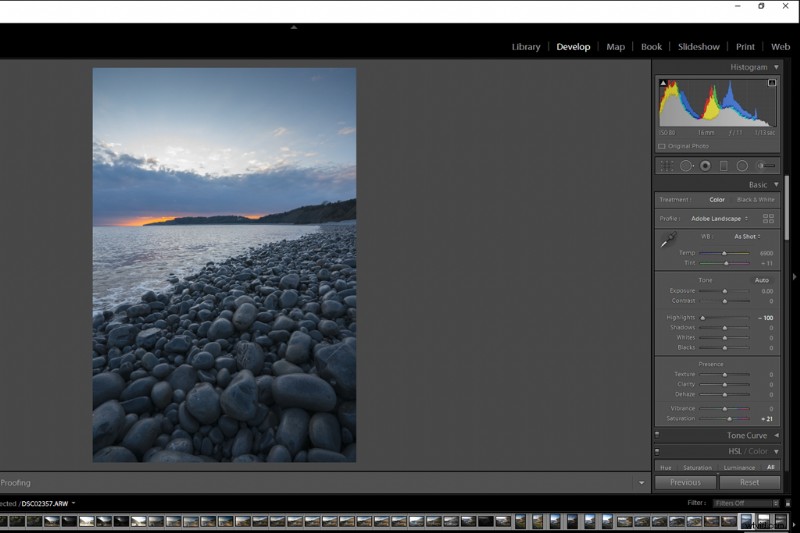Select the Crop Overlay tool
The height and width of the screenshot is (533, 800).
[x=667, y=166]
